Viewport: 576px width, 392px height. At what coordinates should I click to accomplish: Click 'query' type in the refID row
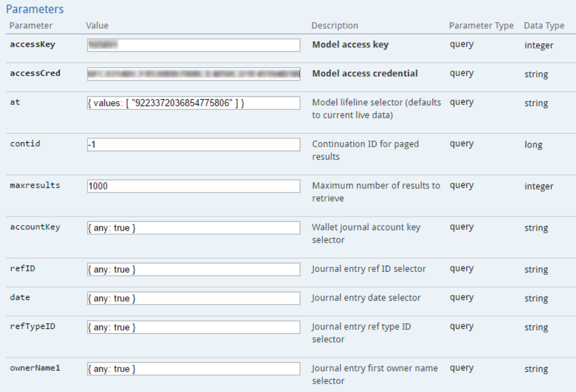(x=461, y=268)
